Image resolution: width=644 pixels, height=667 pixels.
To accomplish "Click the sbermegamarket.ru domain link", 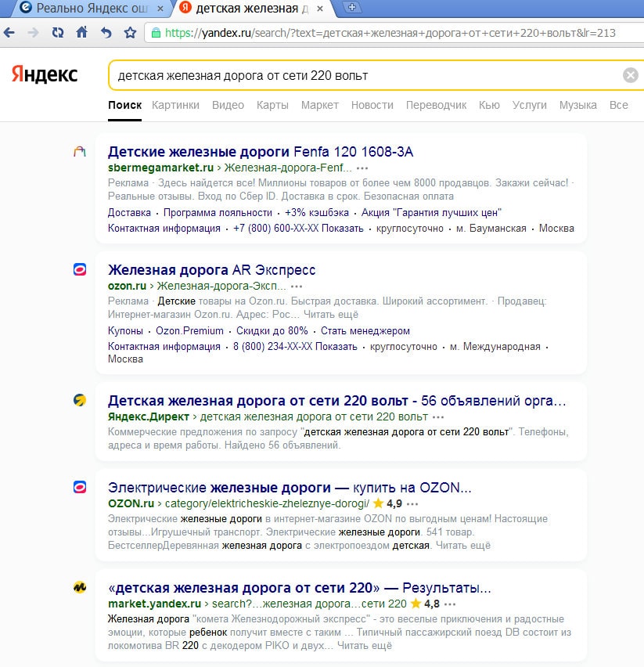I will tap(160, 168).
